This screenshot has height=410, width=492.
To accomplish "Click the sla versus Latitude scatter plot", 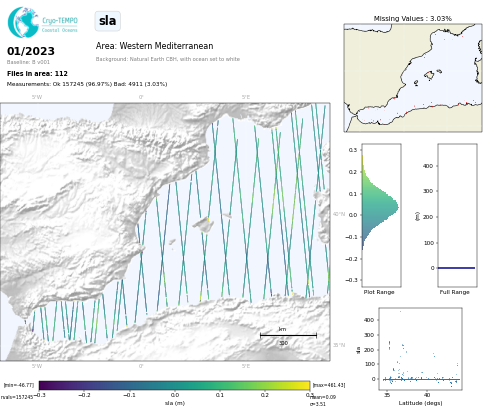I will [x=420, y=349].
